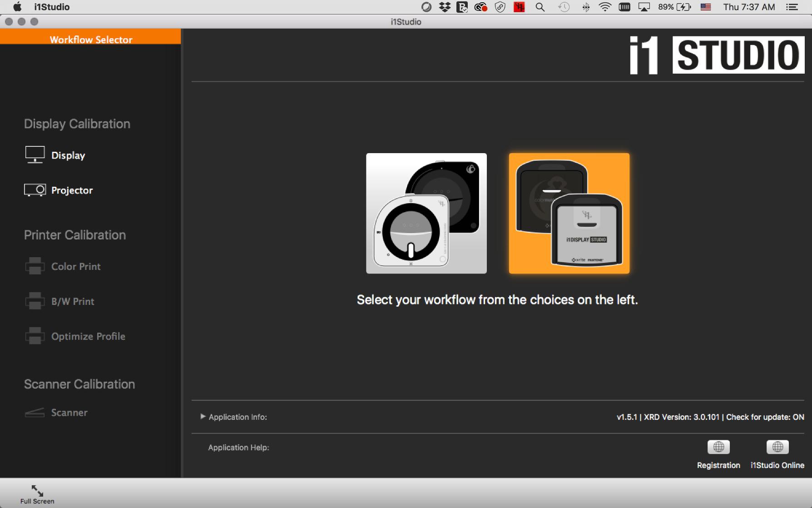Expand the Application Info section
Viewport: 812px width, 508px height.
pyautogui.click(x=203, y=416)
